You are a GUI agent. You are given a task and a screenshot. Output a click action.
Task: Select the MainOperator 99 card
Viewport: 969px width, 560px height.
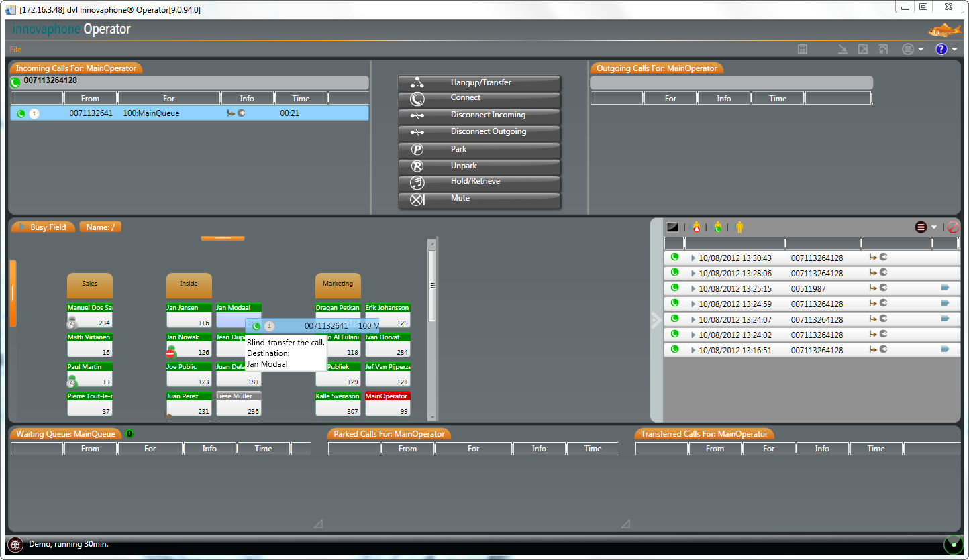[388, 404]
